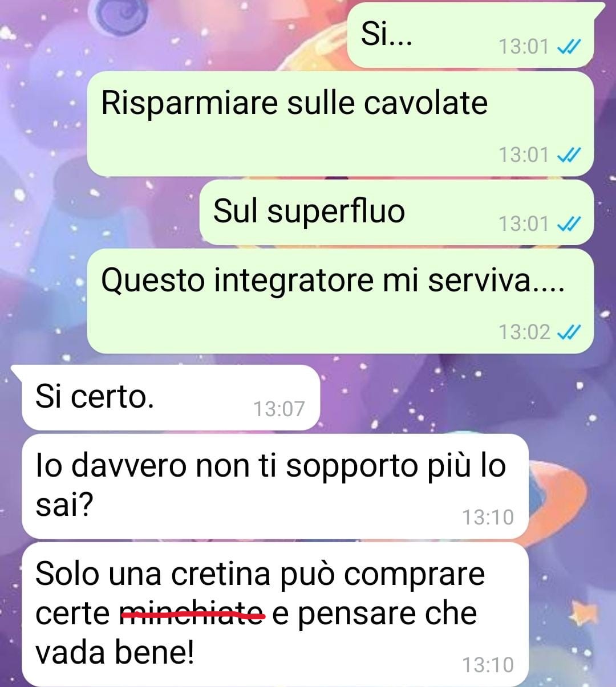Tap the 13:02 timestamp on integratore message
Image resolution: width=616 pixels, height=687 pixels.
524,331
